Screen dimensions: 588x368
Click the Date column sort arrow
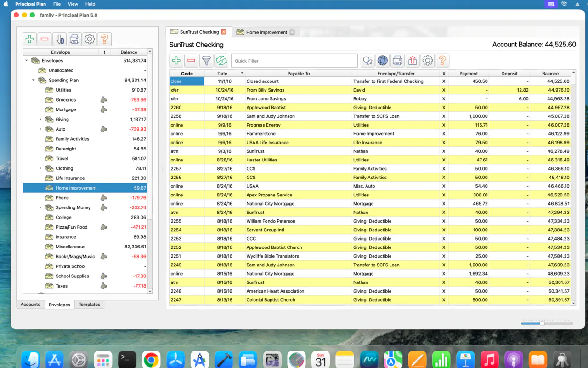242,74
